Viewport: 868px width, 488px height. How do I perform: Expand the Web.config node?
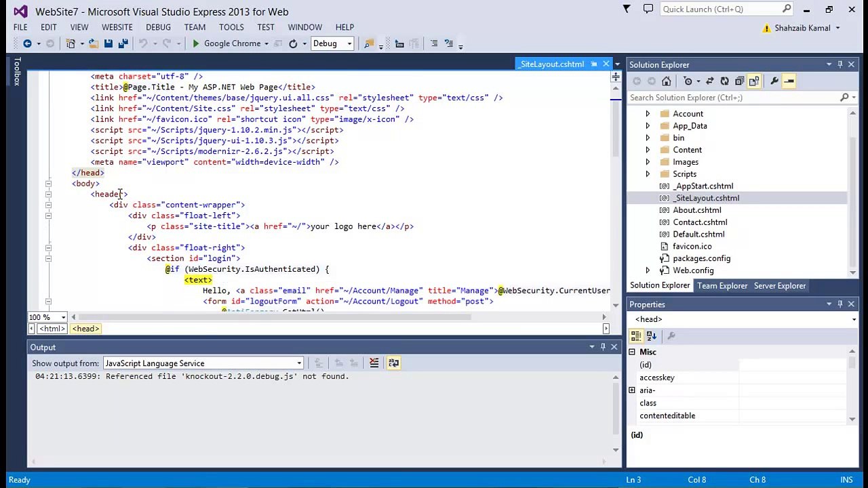(x=648, y=270)
